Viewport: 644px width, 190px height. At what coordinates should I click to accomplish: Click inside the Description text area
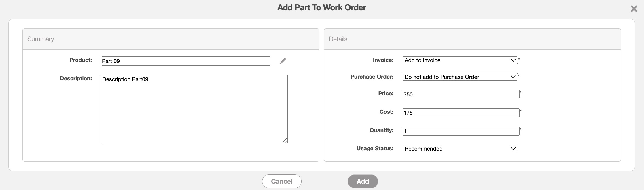coord(194,109)
